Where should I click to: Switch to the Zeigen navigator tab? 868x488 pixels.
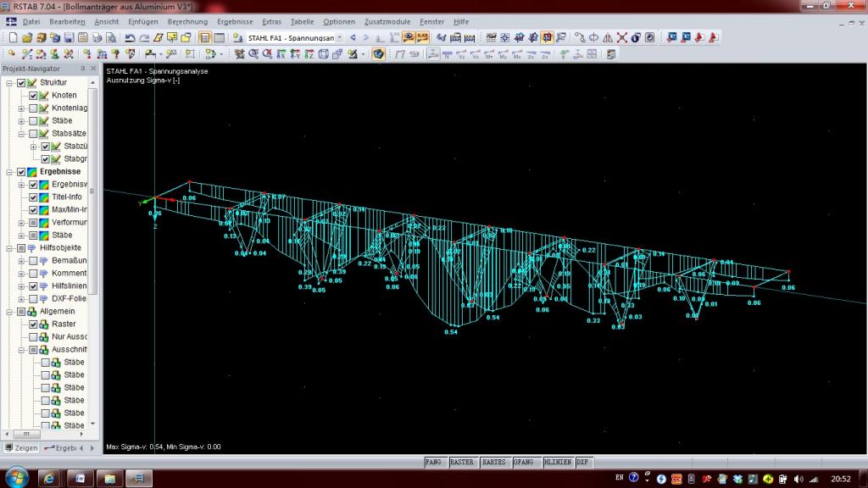21,447
